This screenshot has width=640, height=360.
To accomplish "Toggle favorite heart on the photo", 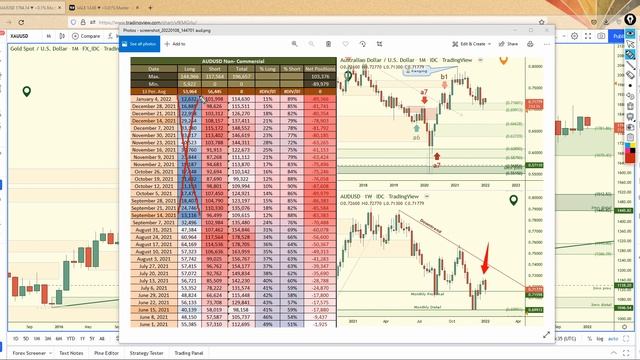I will (x=345, y=44).
